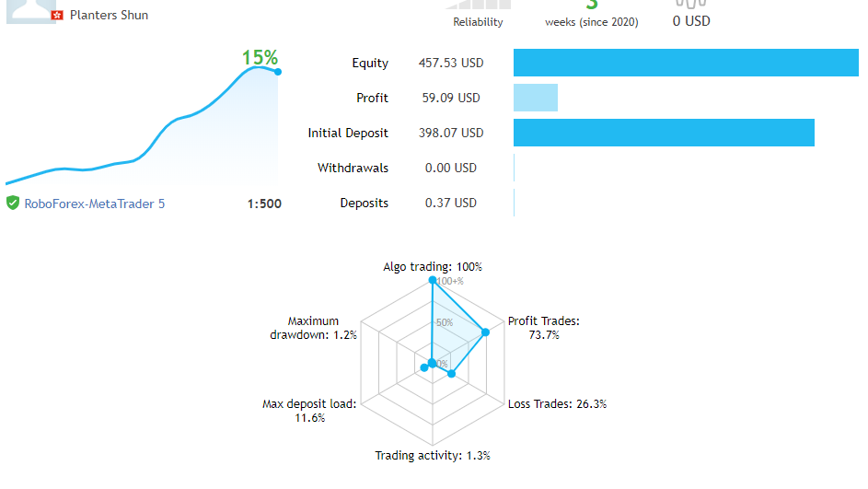Click the light blue Profit bar
Viewport: 868px width, 489px height.
click(536, 98)
